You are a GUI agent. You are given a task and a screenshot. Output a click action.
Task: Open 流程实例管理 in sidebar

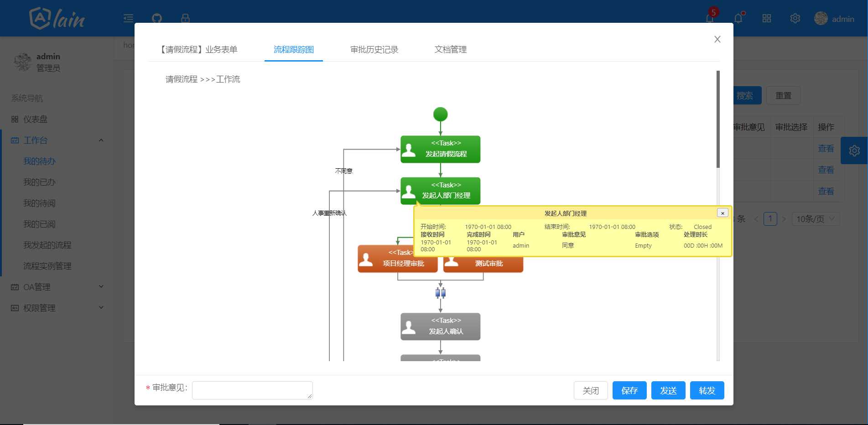[x=47, y=266]
